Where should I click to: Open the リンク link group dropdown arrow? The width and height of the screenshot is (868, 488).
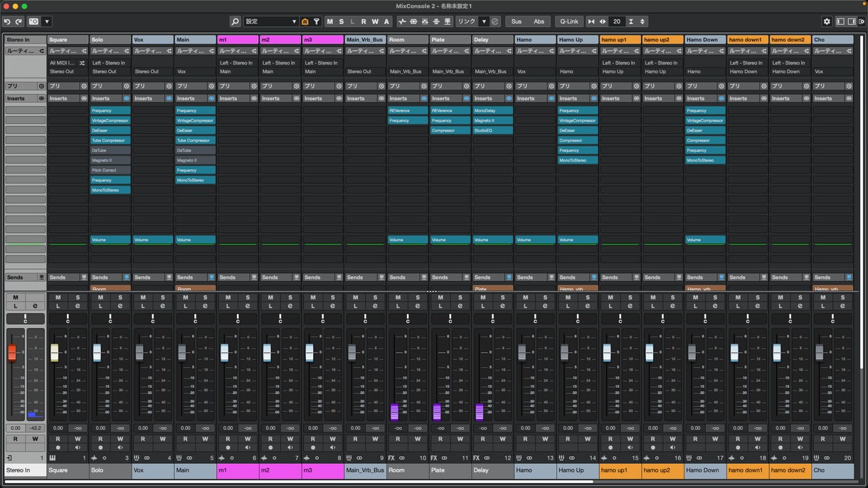click(484, 22)
